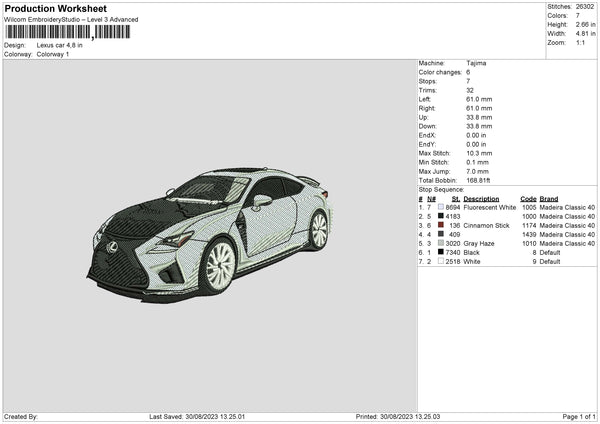This screenshot has height=424, width=600.
Task: Click the Lexus car embroidery design preview
Action: pyautogui.click(x=210, y=232)
